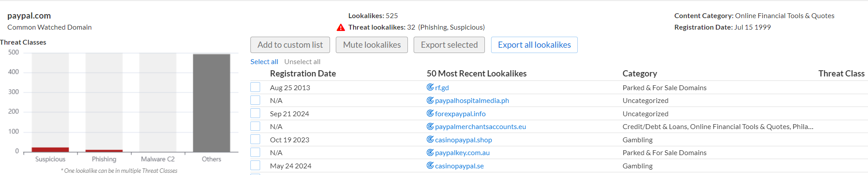Tick the checkbox for paypalhospitalmedia.ph
Image resolution: width=868 pixels, height=175 pixels.
coord(255,100)
